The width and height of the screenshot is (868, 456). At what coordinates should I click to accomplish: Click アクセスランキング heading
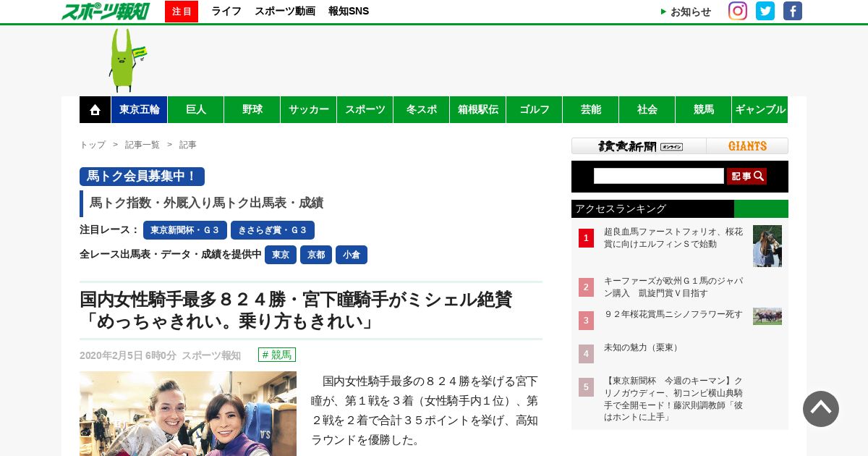[621, 208]
